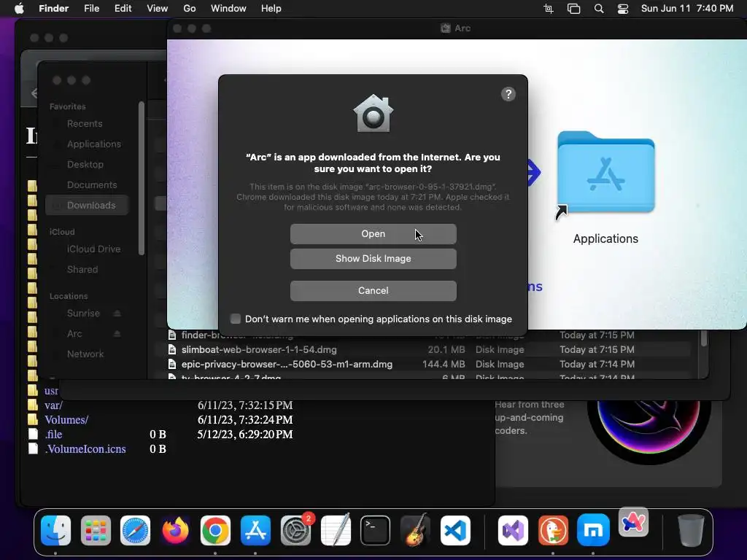Click the Applications folder in Arc window
747x560 pixels.
pyautogui.click(x=605, y=172)
